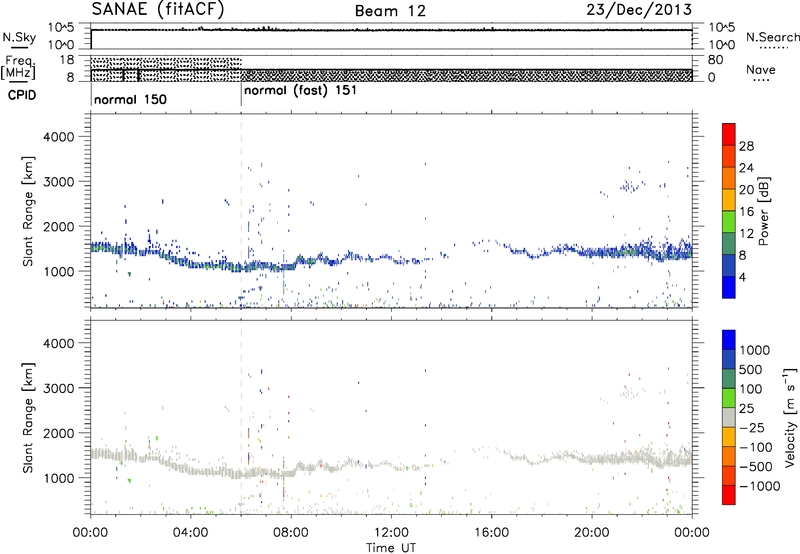800x554 pixels.
Task: Click the 'normal 150' CPID text
Action: coord(131,99)
